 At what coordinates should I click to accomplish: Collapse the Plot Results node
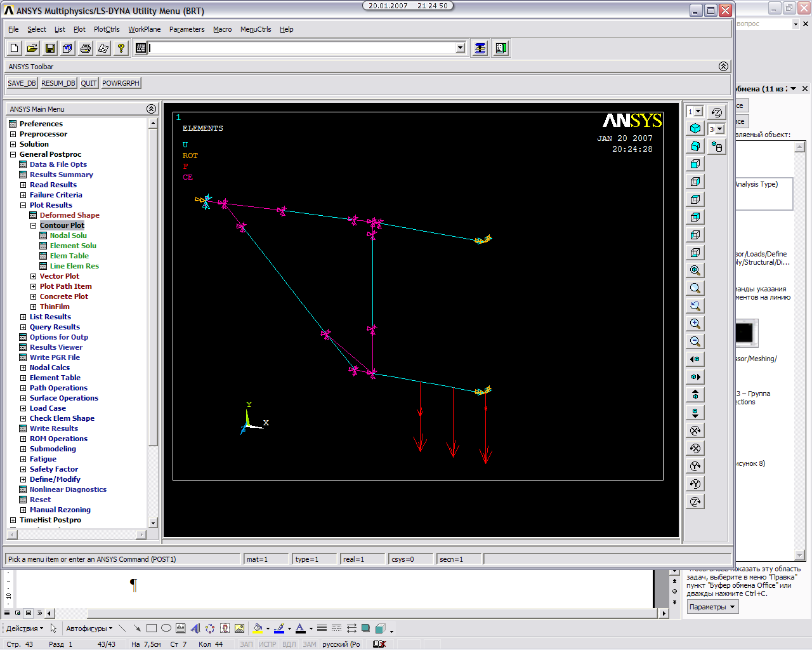(x=23, y=205)
